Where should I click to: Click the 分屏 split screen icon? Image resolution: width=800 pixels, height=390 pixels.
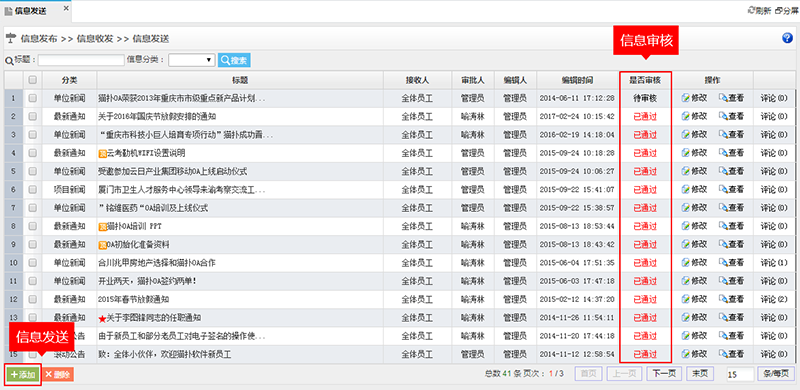tap(786, 10)
